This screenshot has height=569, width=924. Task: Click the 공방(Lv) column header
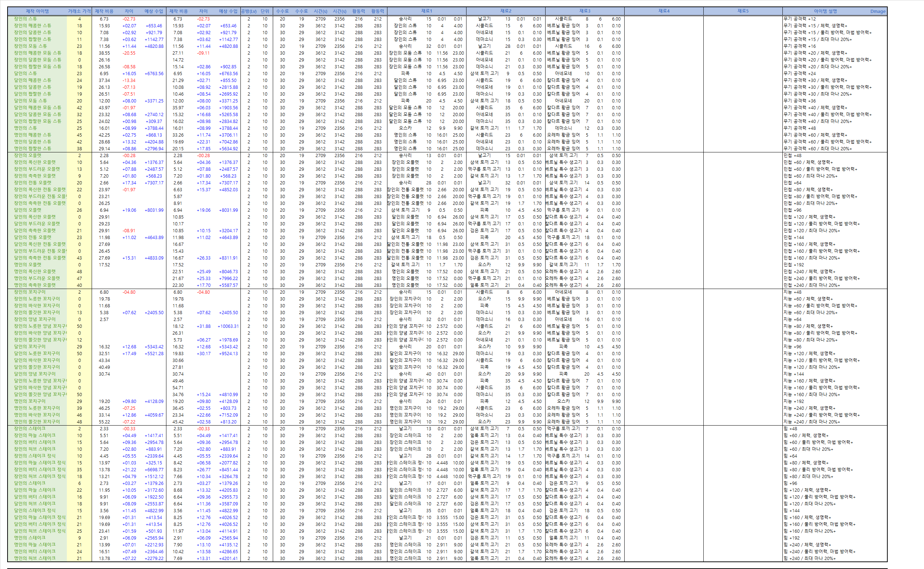[x=248, y=11]
